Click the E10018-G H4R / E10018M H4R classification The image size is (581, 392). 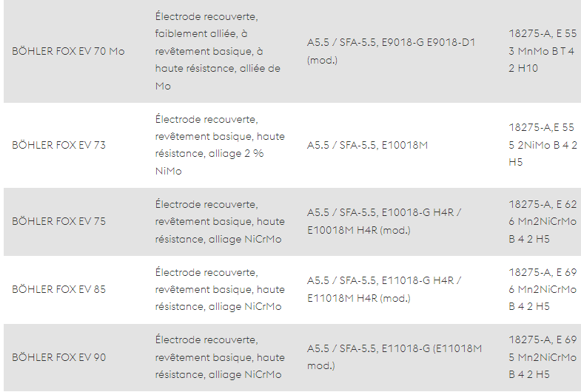point(384,221)
